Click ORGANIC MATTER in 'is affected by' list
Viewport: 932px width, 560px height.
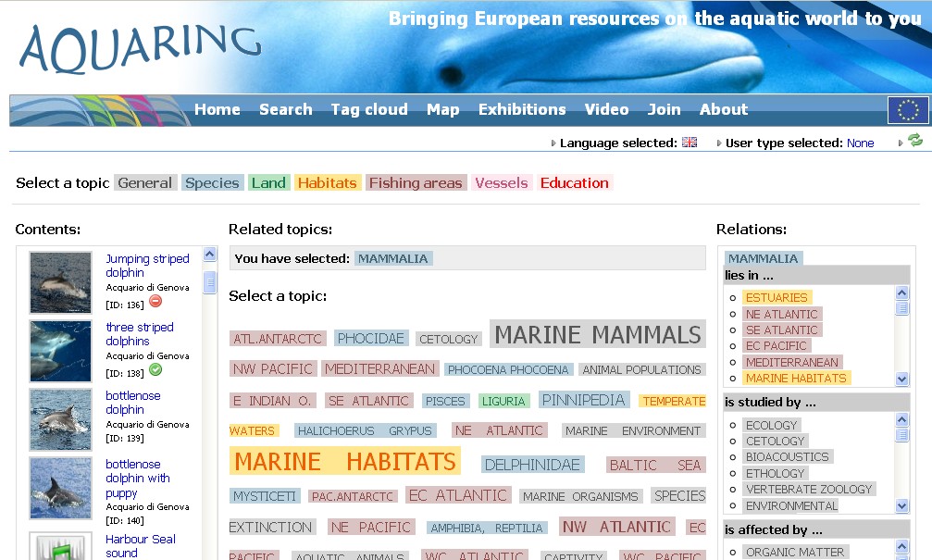(795, 553)
